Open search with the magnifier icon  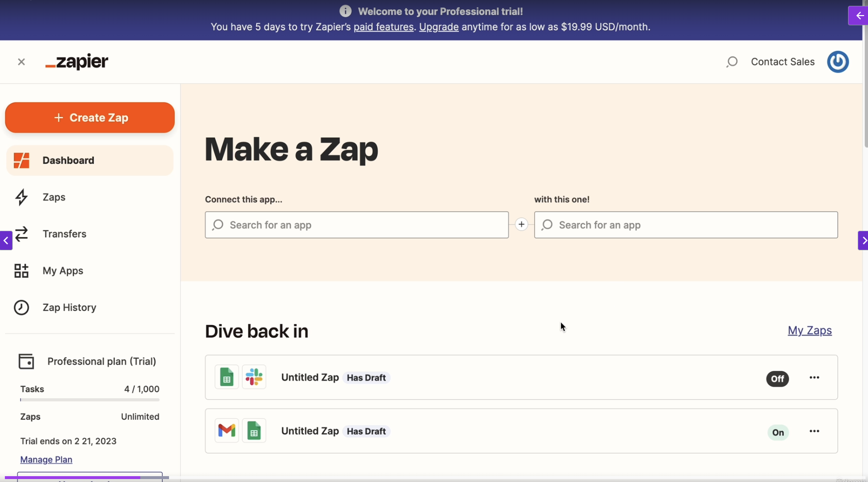point(733,62)
